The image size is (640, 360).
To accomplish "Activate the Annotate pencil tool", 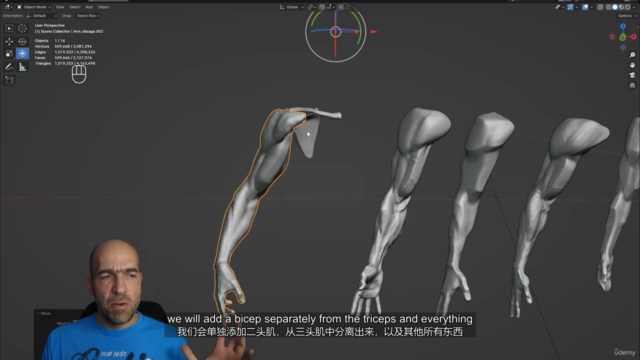I will [x=9, y=67].
